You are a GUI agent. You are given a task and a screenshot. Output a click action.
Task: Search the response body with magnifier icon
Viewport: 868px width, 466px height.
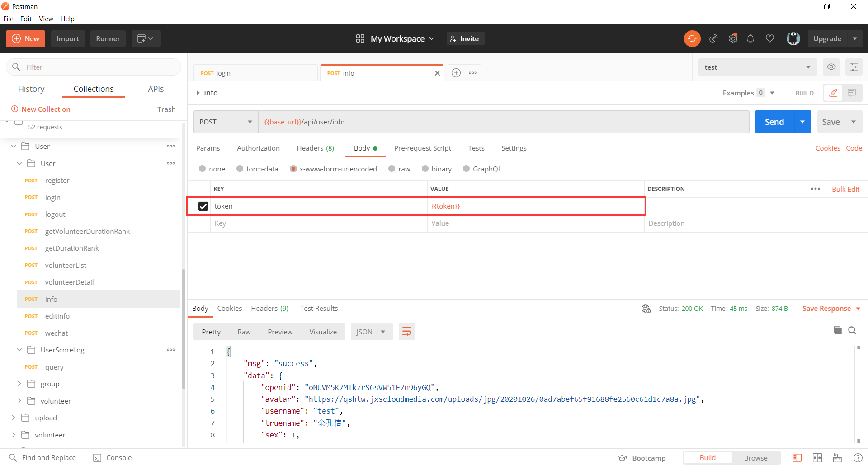[x=852, y=330]
